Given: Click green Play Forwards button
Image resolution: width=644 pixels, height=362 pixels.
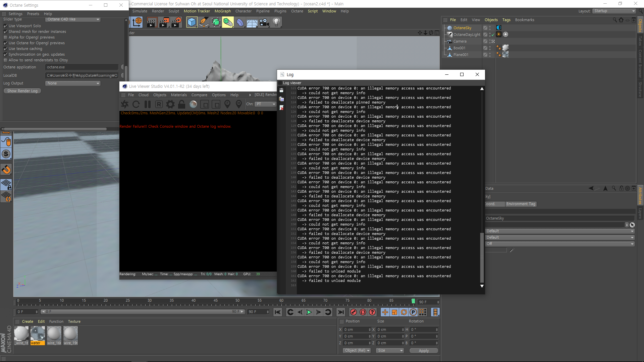Looking at the screenshot, I should coord(309,312).
